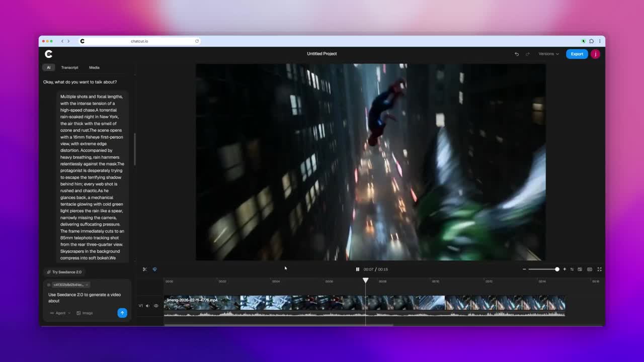Attach an image to the prompt

pyautogui.click(x=85, y=313)
